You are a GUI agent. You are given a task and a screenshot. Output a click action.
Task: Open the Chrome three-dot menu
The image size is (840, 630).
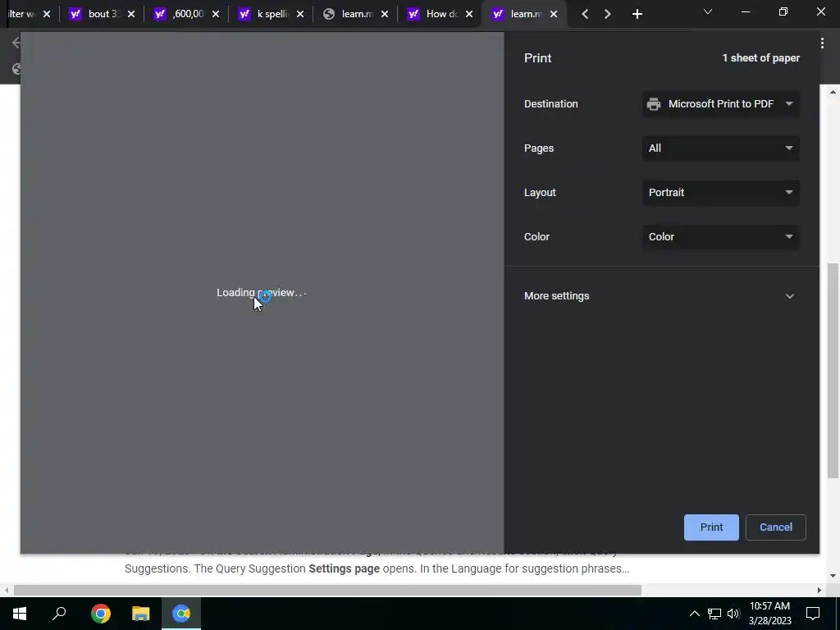point(822,43)
